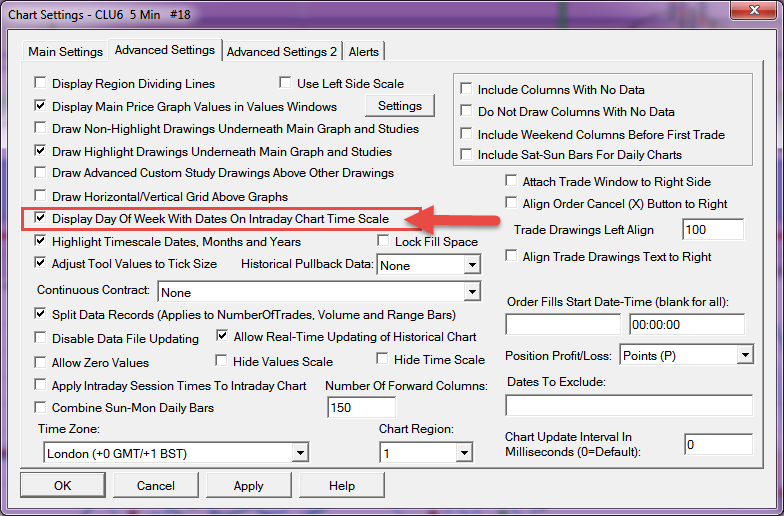Click the Number Of Forward Columns field

361,407
